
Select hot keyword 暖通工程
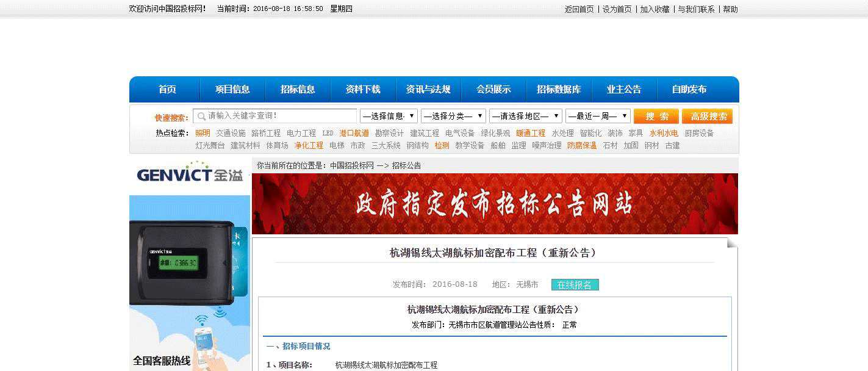[x=531, y=133]
